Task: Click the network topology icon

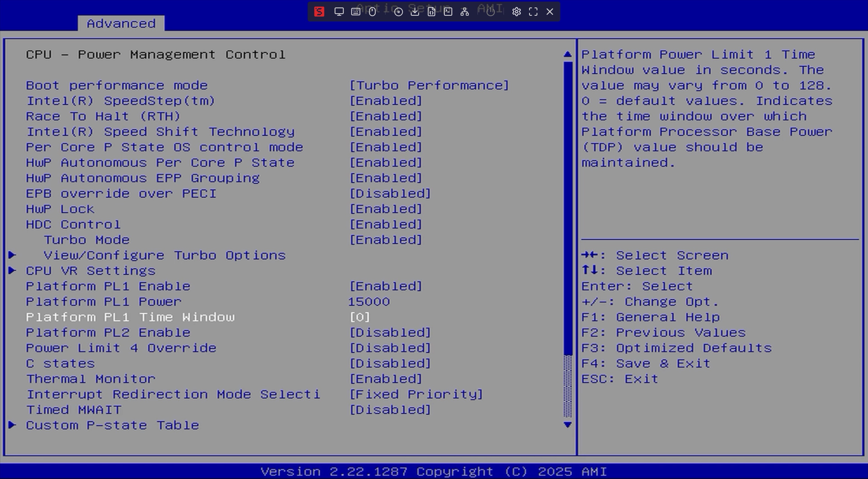Action: tap(465, 12)
